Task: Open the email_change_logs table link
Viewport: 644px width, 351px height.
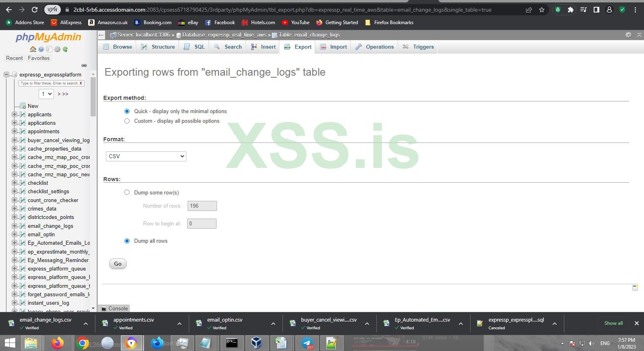Action: pos(50,226)
